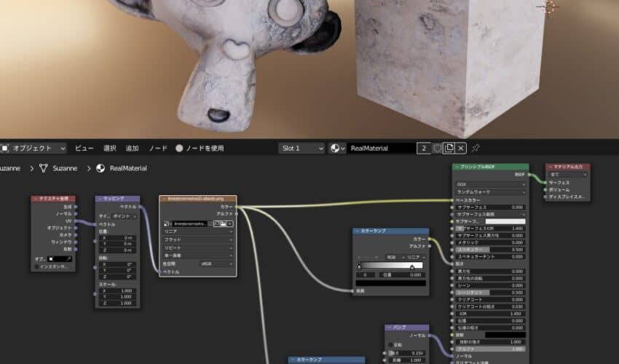Click the アルファ slider in Principled BSDF
The height and width of the screenshot is (364, 619).
click(x=490, y=349)
